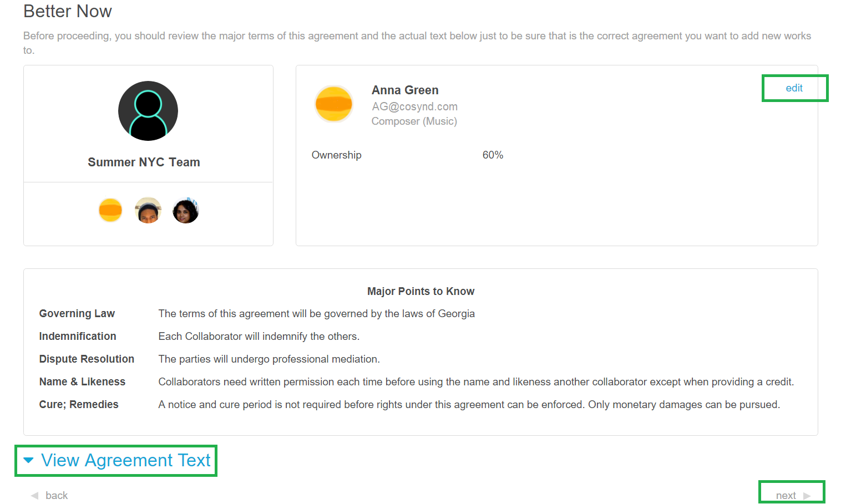Click the Governing Law label
This screenshot has height=504, width=846.
tap(77, 314)
